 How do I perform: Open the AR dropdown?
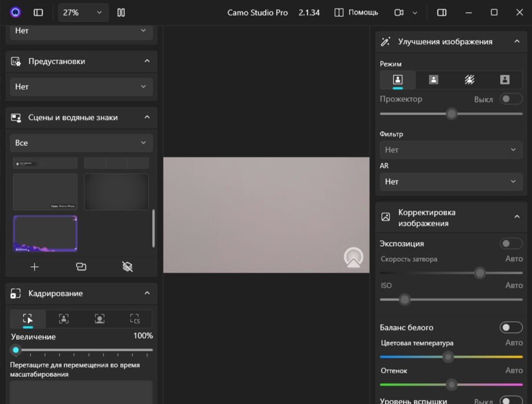click(452, 182)
